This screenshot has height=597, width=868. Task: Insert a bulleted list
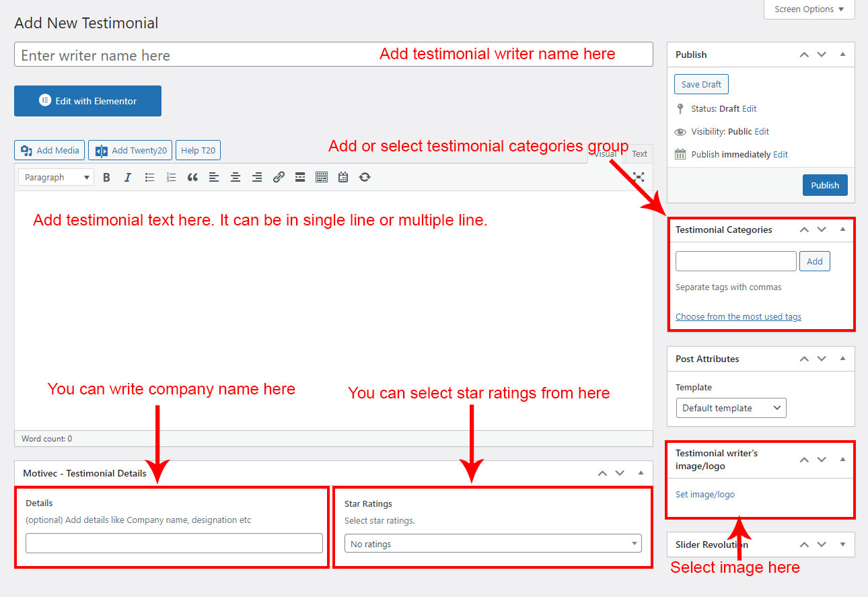click(149, 178)
